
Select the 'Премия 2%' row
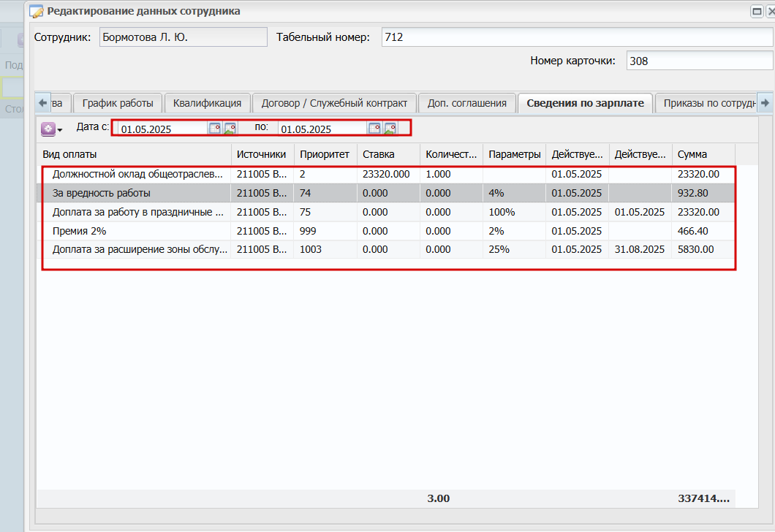[386, 231]
